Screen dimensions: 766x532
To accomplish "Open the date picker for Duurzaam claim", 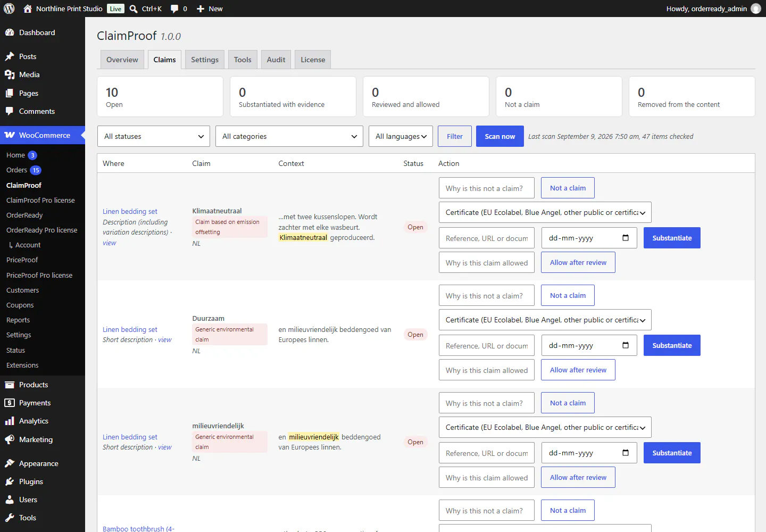I will 626,345.
